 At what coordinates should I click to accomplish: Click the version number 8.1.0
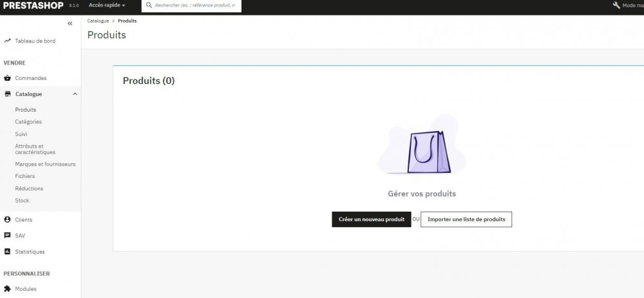pos(74,6)
